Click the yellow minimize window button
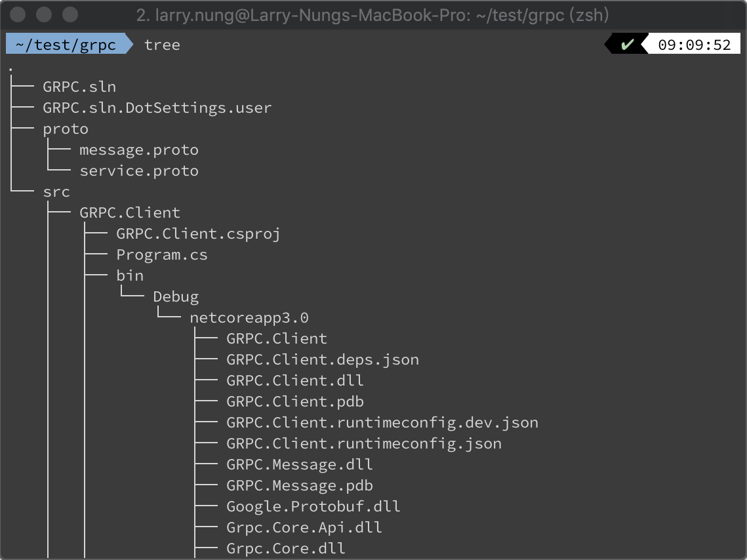The image size is (747, 560). coord(44,14)
